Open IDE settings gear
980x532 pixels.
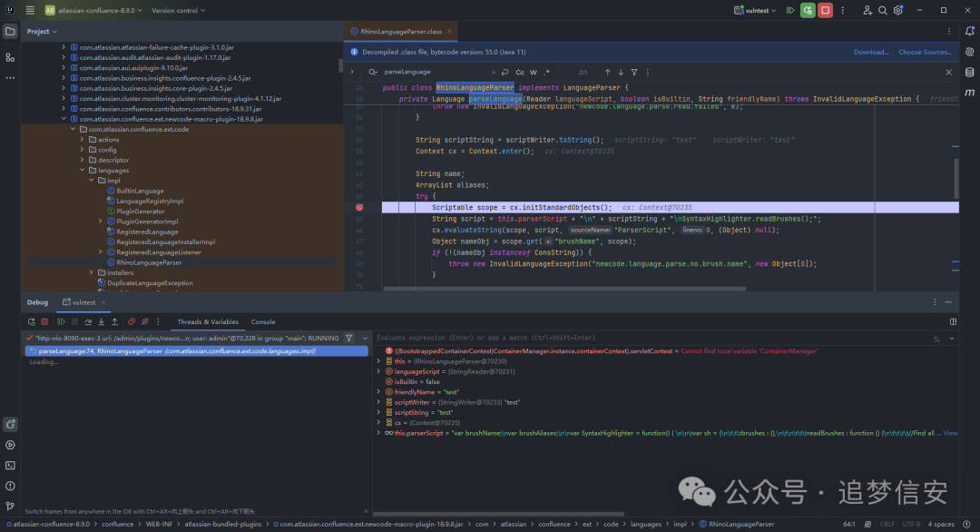[898, 10]
